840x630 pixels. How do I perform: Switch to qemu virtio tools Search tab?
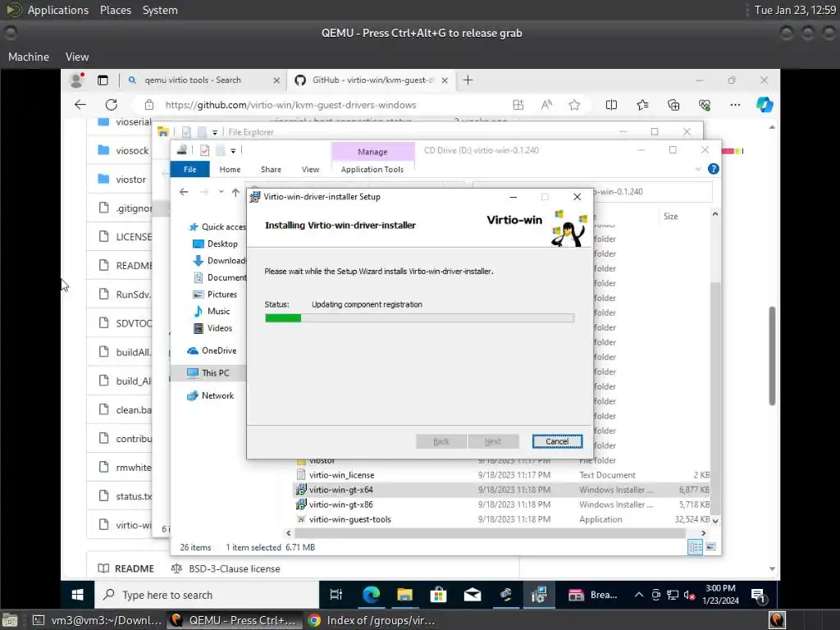(x=193, y=80)
